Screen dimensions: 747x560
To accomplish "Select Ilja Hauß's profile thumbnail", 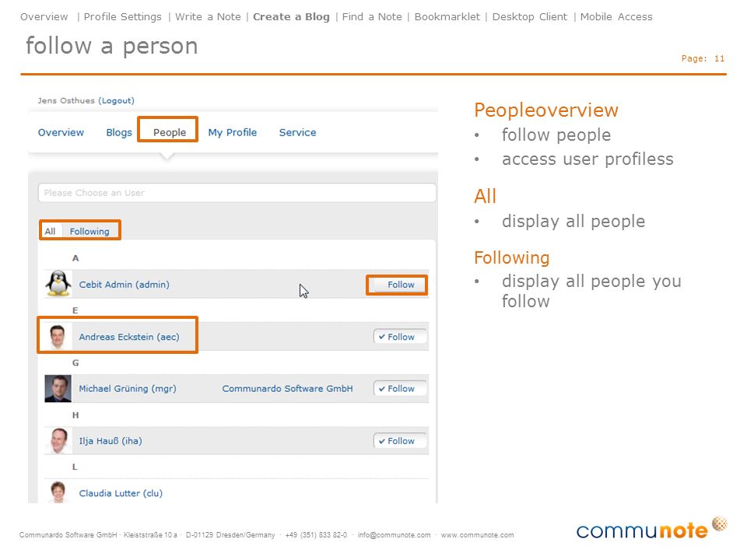I will click(x=58, y=440).
